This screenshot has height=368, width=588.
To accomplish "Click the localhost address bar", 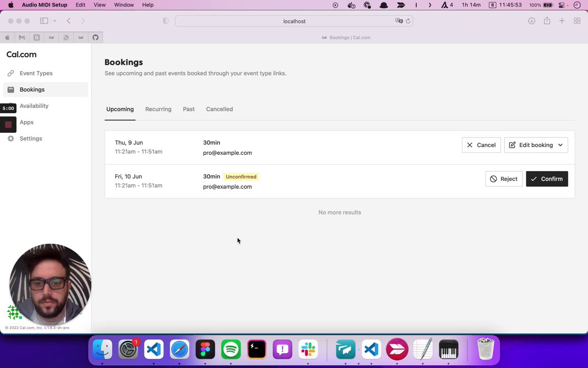I will 294,21.
